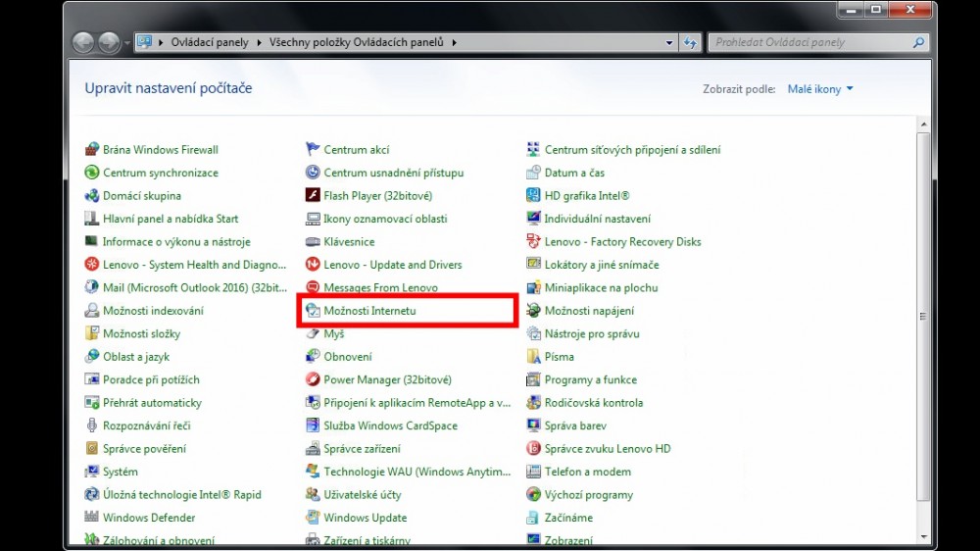
Task: Click the refresh button beside address bar
Action: [692, 43]
